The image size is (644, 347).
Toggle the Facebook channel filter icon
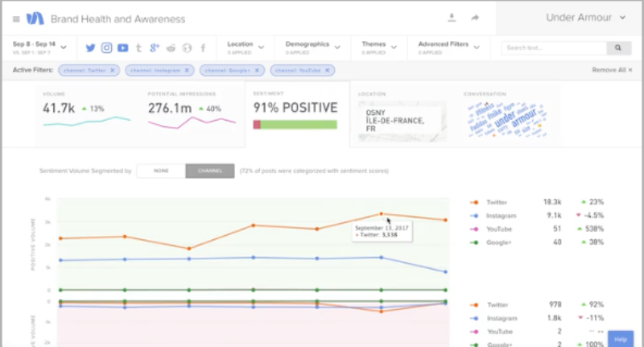coord(203,48)
